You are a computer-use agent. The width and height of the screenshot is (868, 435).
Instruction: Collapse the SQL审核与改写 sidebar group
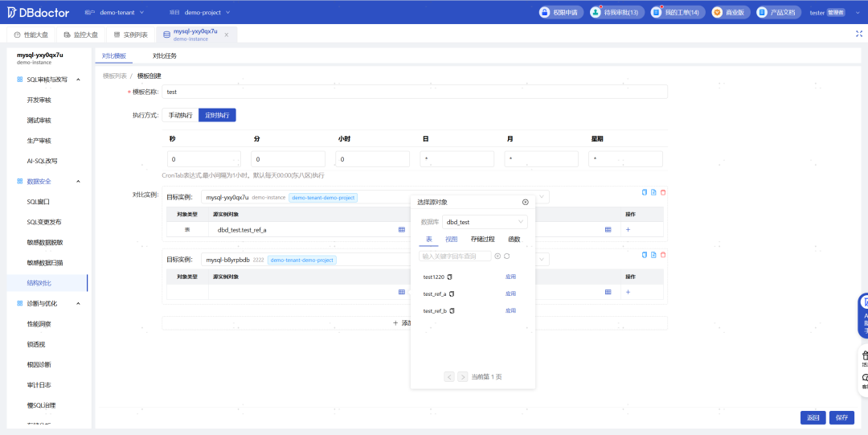click(78, 80)
